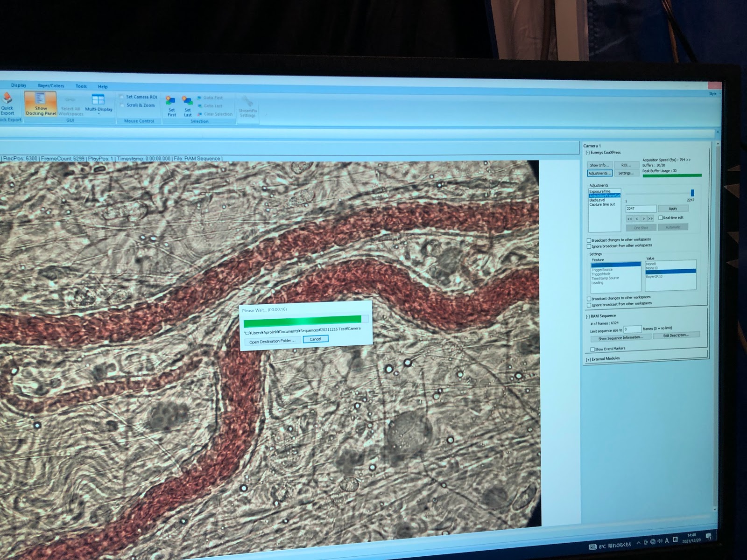Click the >> jump-to-maximum stepper button

(650, 218)
